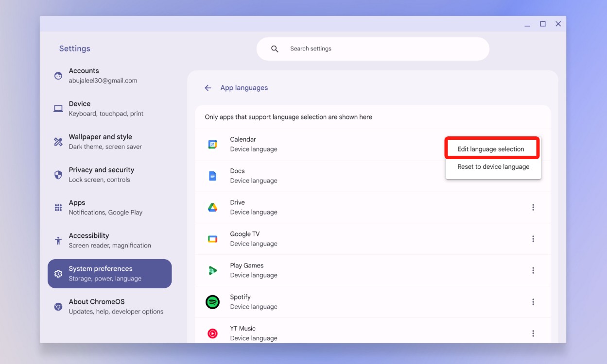
Task: Click the Play Games app icon
Action: [212, 270]
